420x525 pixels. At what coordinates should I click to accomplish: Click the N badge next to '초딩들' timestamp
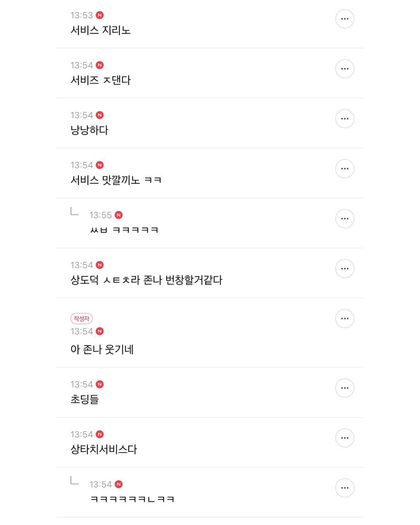(x=100, y=384)
